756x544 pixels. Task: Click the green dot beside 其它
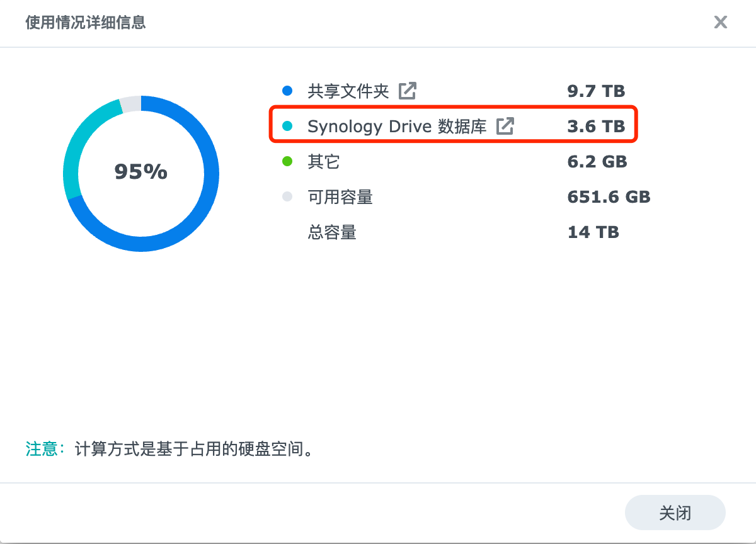tap(287, 162)
